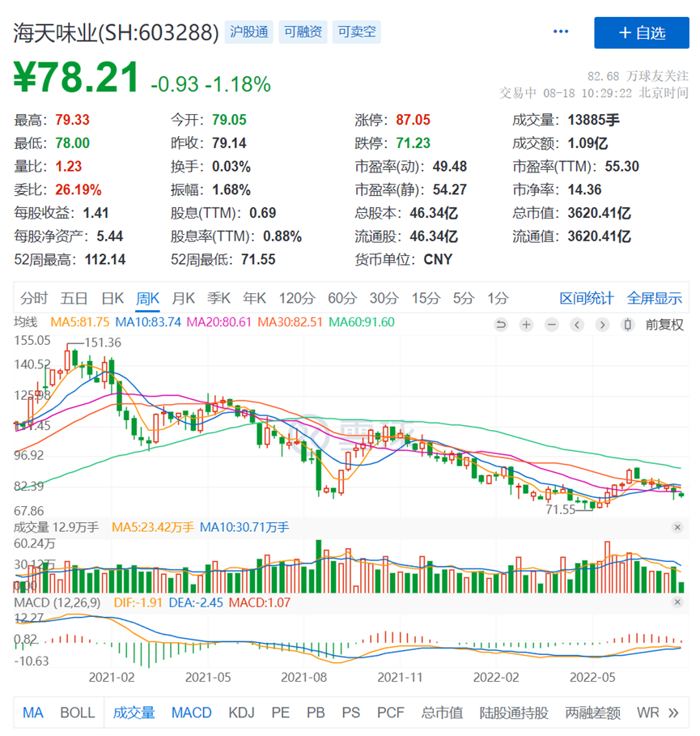Image resolution: width=700 pixels, height=736 pixels.
Task: Click the MA5:81.75 legend label
Action: pos(80,322)
